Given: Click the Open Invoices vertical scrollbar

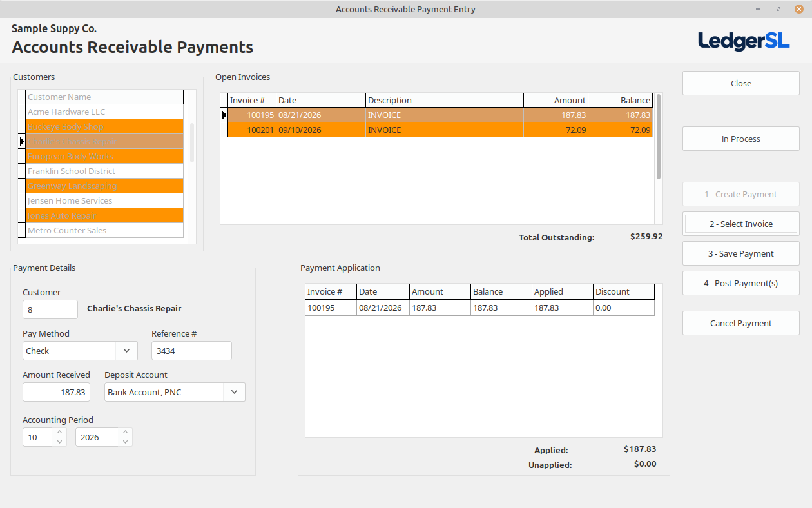Looking at the screenshot, I should pos(659,137).
